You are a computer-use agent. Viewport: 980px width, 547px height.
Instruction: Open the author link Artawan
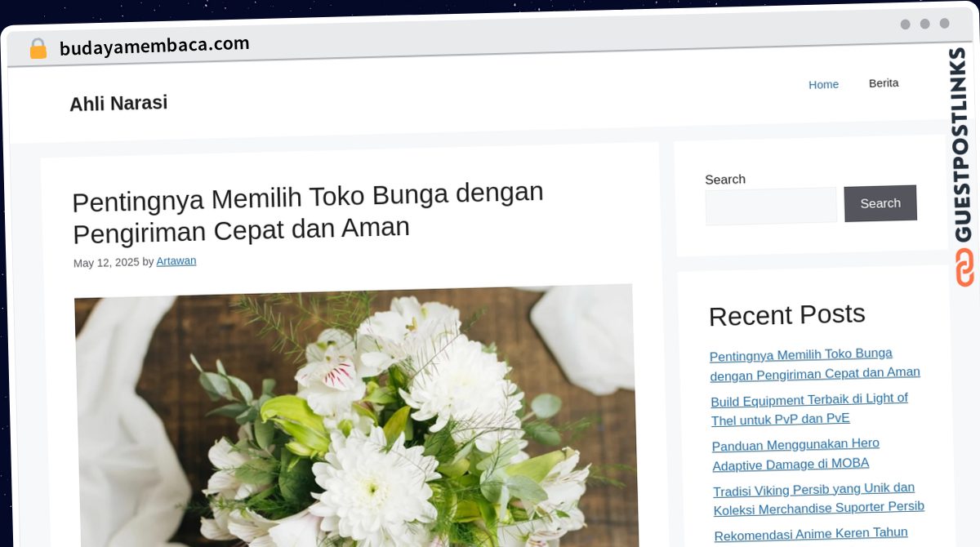coord(176,261)
